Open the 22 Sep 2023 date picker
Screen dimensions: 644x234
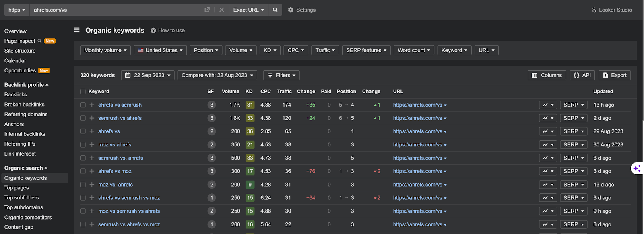click(148, 75)
